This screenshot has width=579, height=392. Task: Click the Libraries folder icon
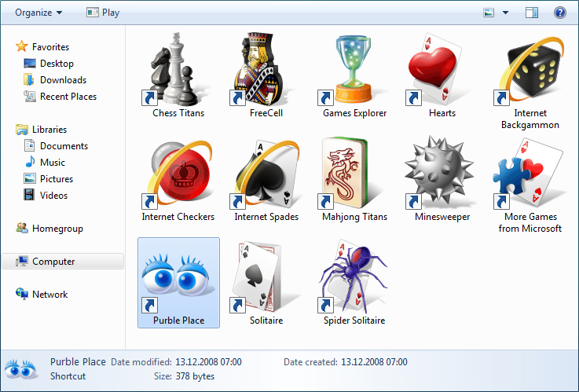tap(22, 130)
